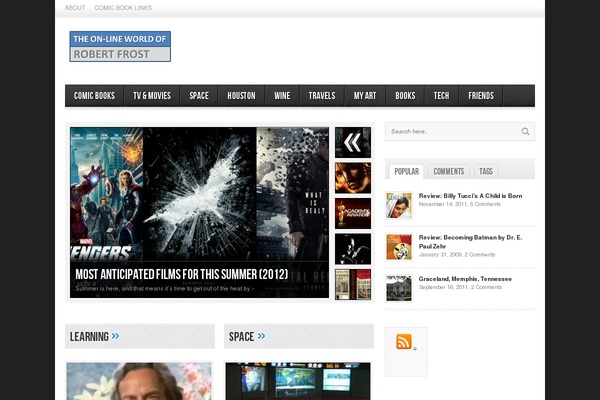
Task: Switch to the Comments tab
Action: tap(449, 171)
